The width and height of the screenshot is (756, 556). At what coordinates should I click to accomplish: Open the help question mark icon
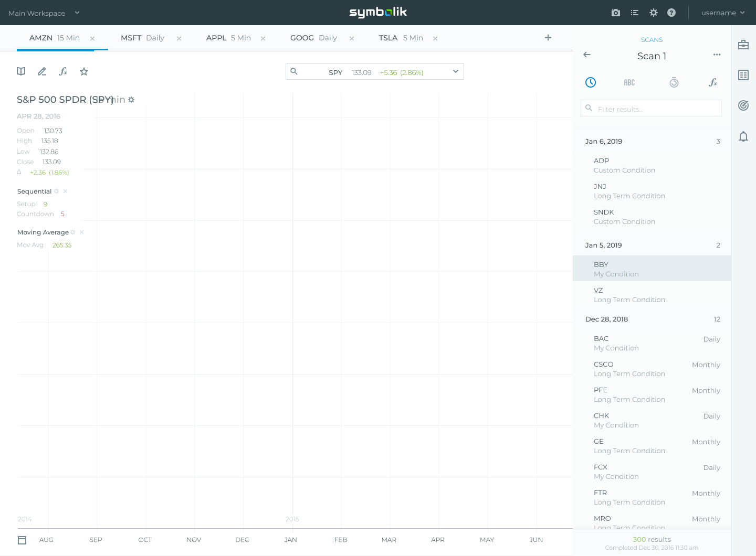tap(671, 13)
